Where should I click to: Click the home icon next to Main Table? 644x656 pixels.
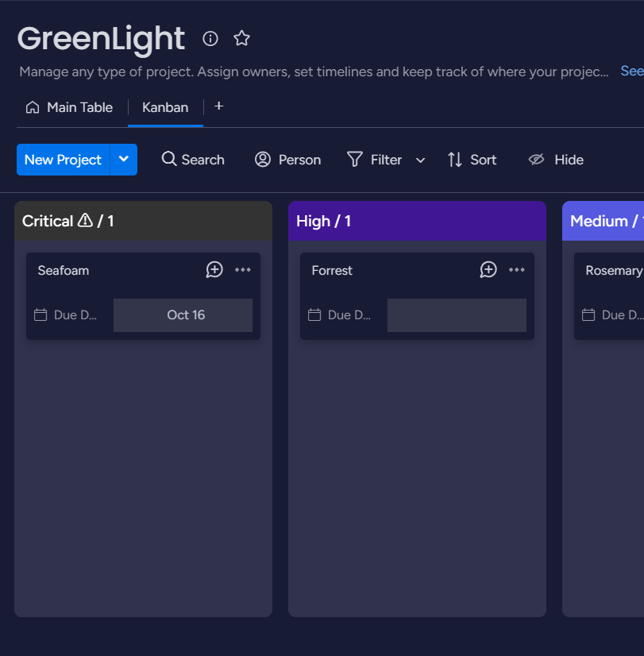[x=32, y=106]
